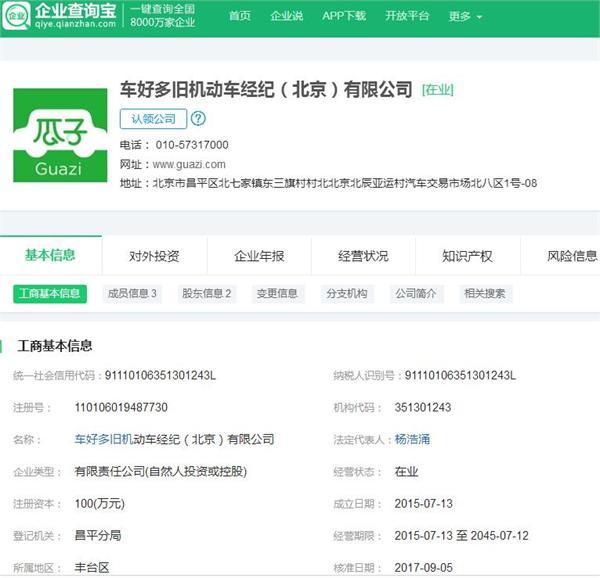Image resolution: width=600 pixels, height=578 pixels.
Task: Select 工商基本信息 sub-tab
Action: pyautogui.click(x=50, y=294)
